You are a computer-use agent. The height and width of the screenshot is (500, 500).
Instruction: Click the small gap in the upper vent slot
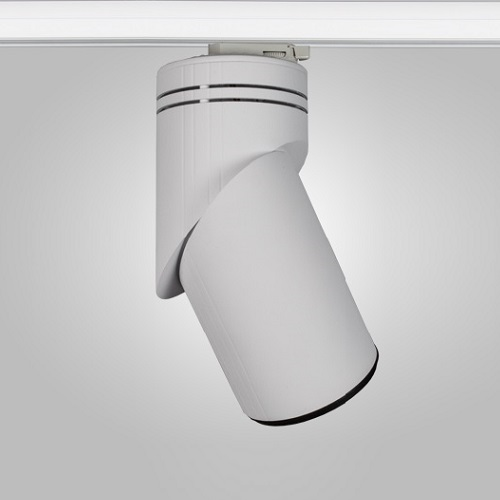coord(204,87)
